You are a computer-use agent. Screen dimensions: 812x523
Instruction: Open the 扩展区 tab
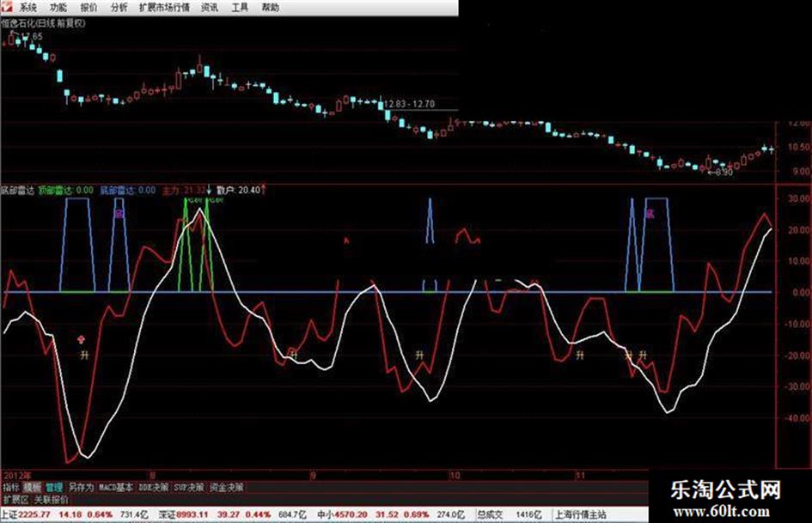pos(15,500)
